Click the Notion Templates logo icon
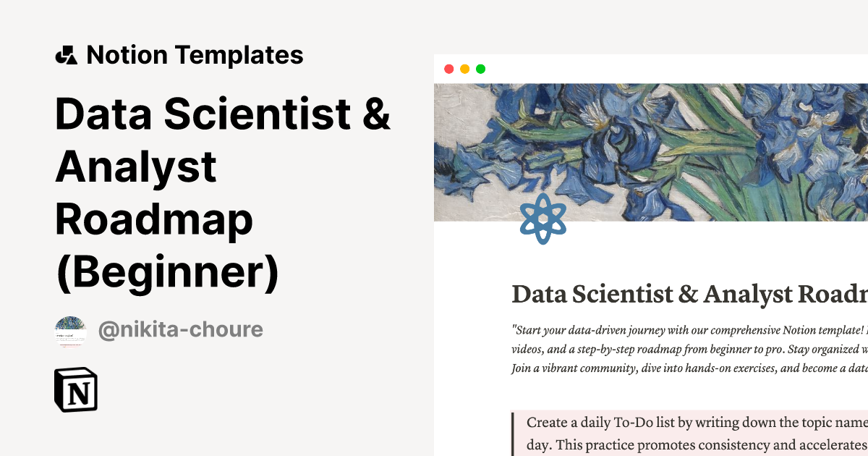This screenshot has width=868, height=456. pyautogui.click(x=66, y=55)
